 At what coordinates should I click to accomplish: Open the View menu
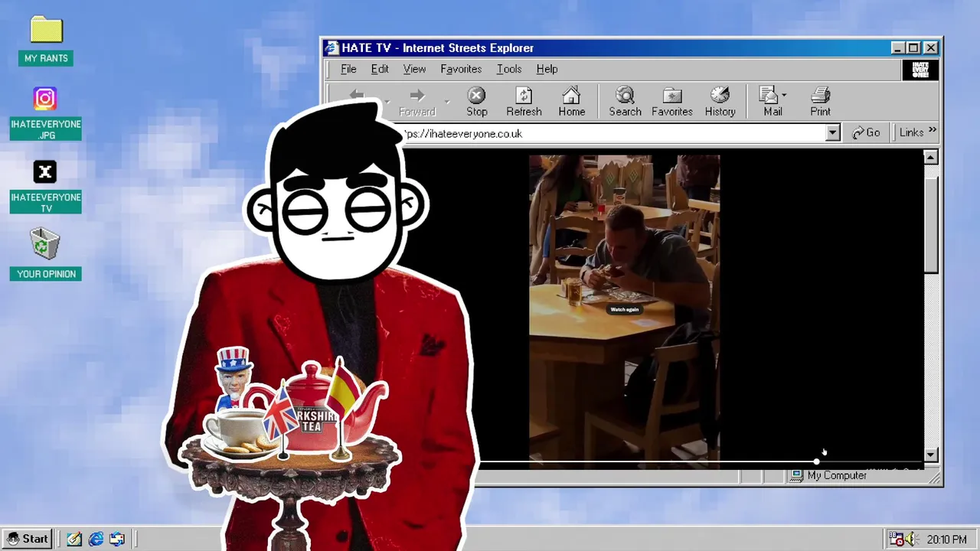click(414, 69)
